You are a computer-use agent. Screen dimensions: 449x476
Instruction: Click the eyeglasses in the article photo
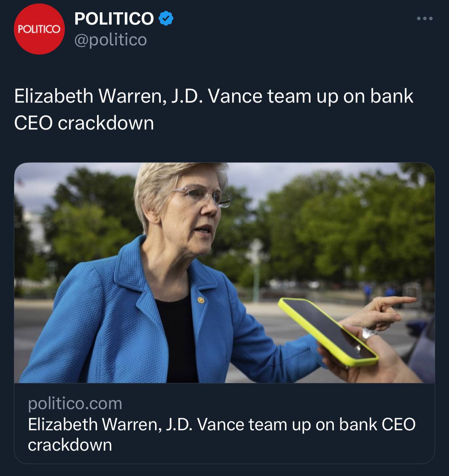(203, 196)
